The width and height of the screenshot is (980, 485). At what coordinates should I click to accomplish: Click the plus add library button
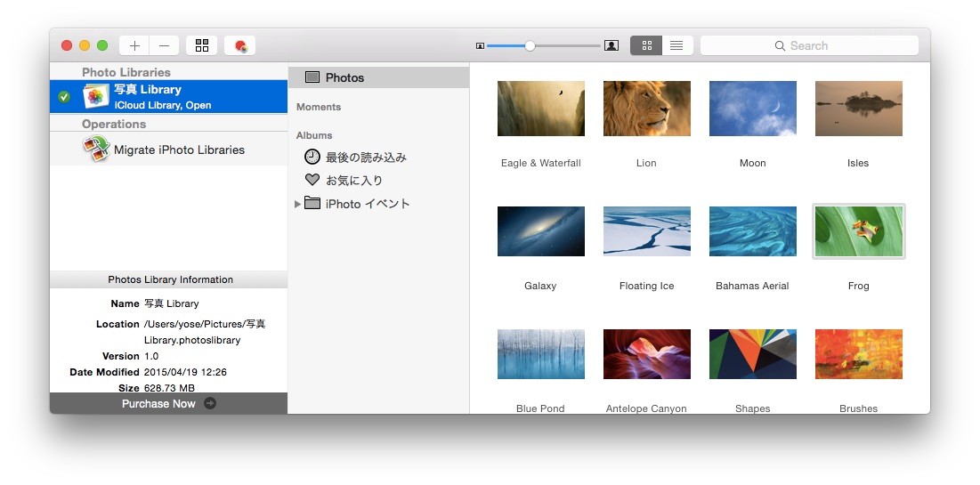[x=134, y=45]
